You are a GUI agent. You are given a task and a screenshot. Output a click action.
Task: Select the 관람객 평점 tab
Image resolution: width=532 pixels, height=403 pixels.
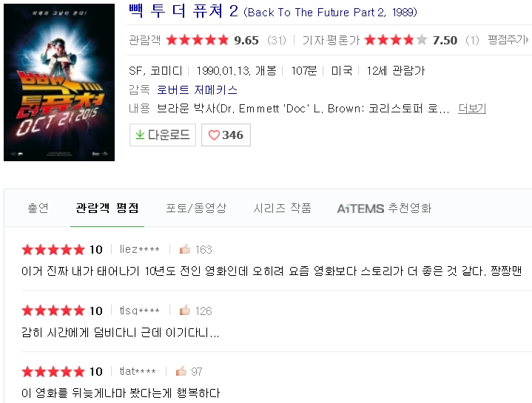[x=107, y=209]
